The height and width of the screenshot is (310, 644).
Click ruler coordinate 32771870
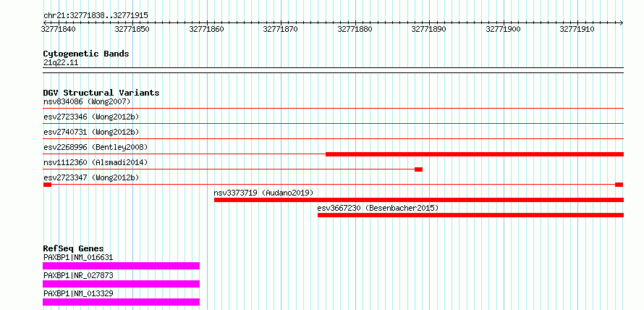[x=280, y=30]
